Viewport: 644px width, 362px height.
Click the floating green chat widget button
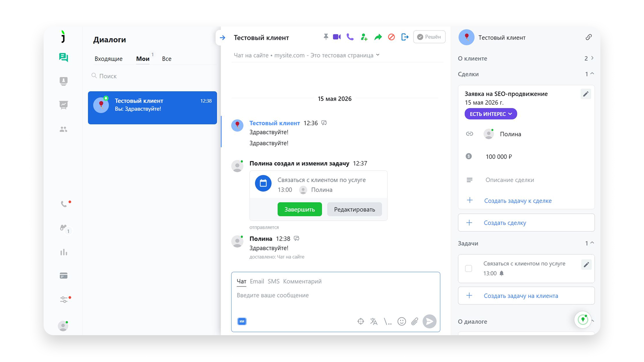[x=583, y=319]
